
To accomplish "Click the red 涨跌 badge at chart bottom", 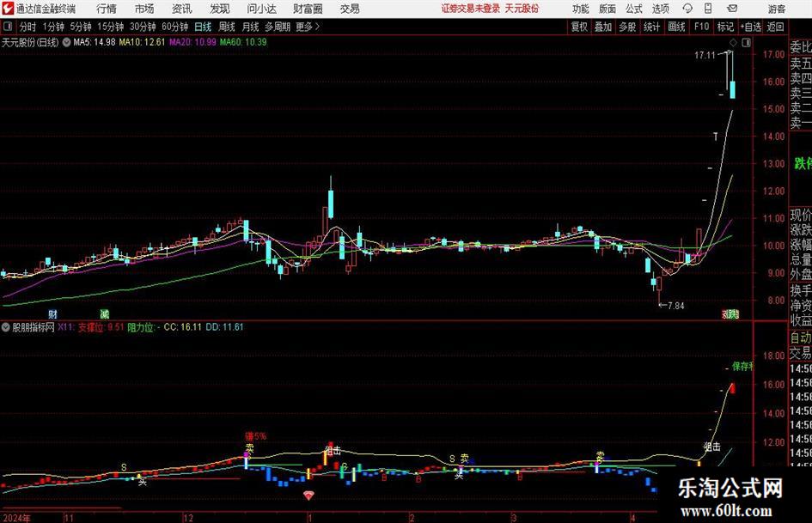I will (x=730, y=313).
